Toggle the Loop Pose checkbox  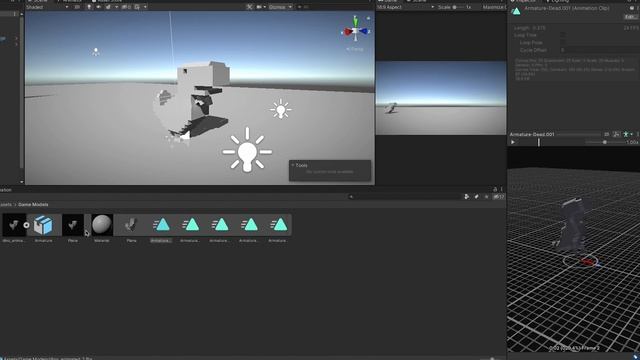pyautogui.click(x=563, y=42)
